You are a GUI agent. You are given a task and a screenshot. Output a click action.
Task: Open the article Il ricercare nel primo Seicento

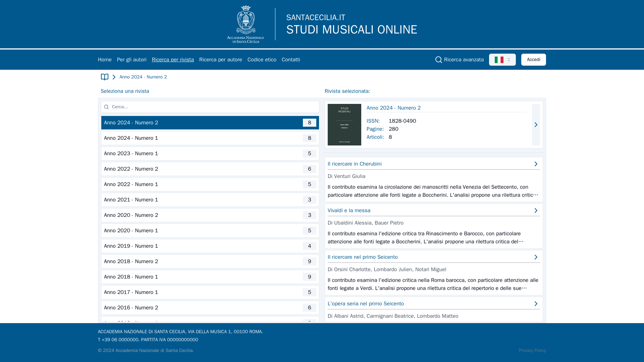(363, 257)
